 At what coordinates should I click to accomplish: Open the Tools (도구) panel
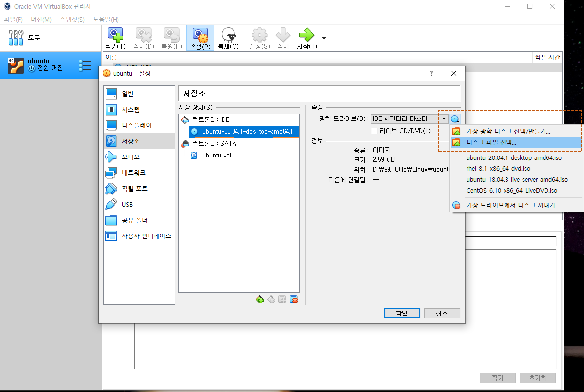point(51,38)
